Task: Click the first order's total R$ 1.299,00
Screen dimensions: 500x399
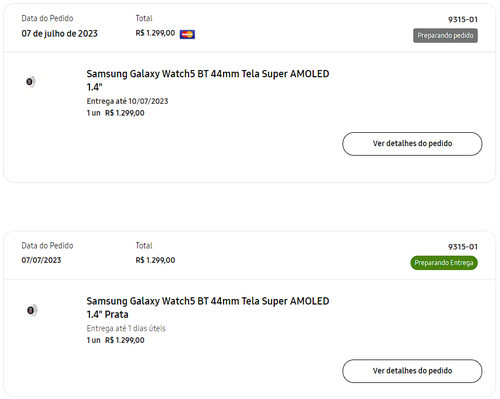Action: (x=155, y=33)
